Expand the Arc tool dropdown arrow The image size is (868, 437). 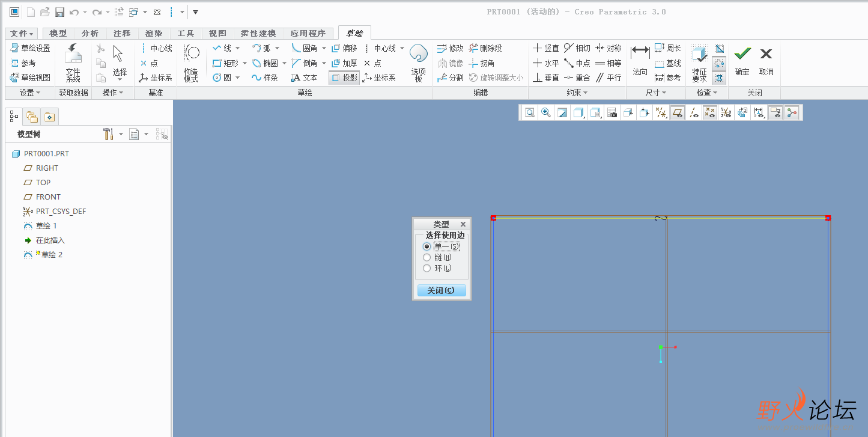(x=277, y=48)
